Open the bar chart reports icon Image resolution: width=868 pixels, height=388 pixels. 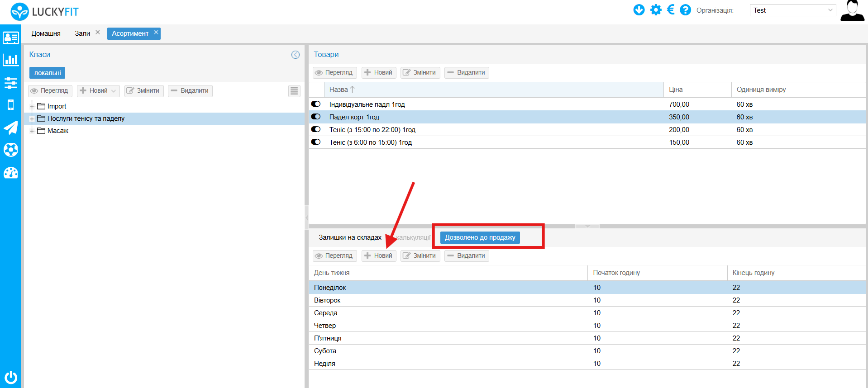[x=11, y=60]
